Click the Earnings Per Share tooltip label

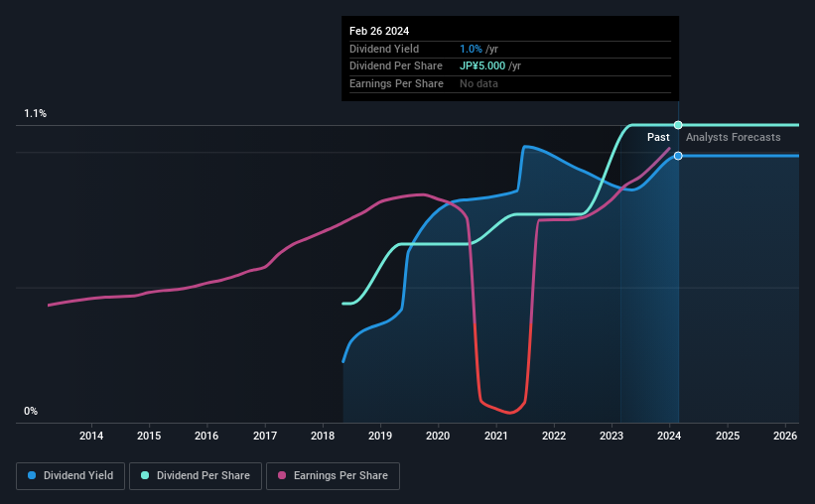coord(397,83)
